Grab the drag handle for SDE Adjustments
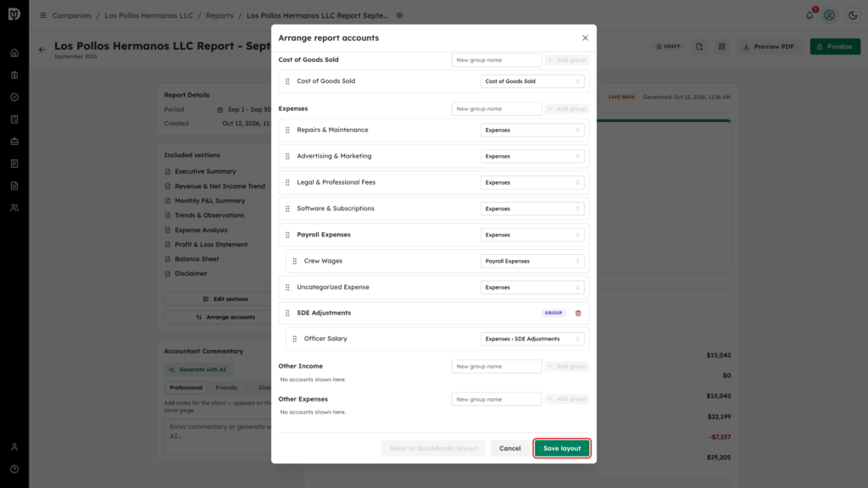This screenshot has width=868, height=488. point(287,313)
